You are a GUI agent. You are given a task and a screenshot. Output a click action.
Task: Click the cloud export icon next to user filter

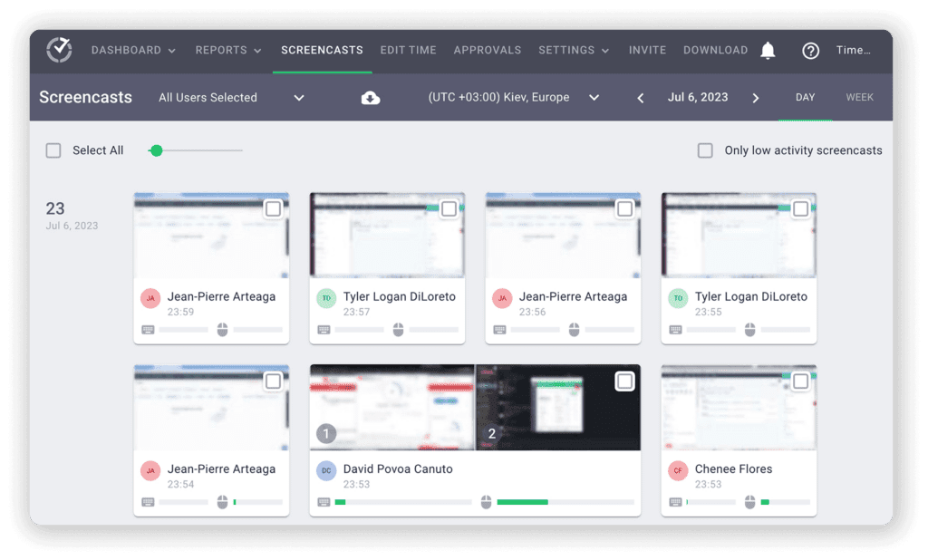pyautogui.click(x=371, y=97)
